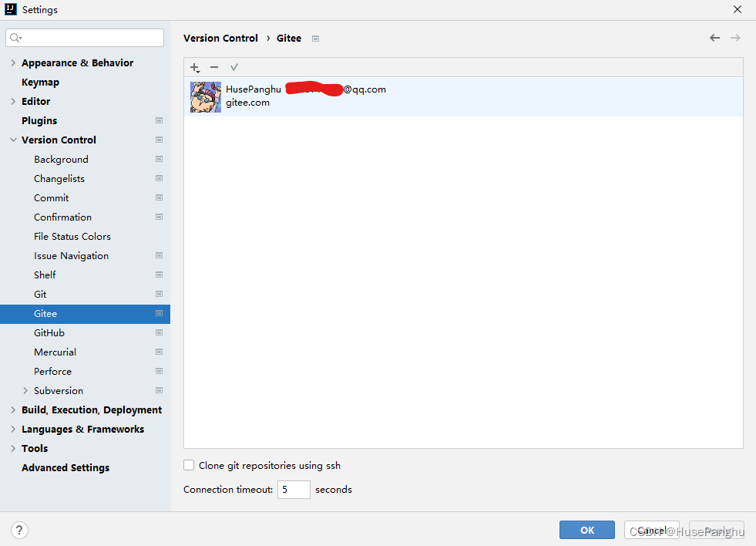Expand the Tools section
The image size is (756, 546).
[x=13, y=449]
